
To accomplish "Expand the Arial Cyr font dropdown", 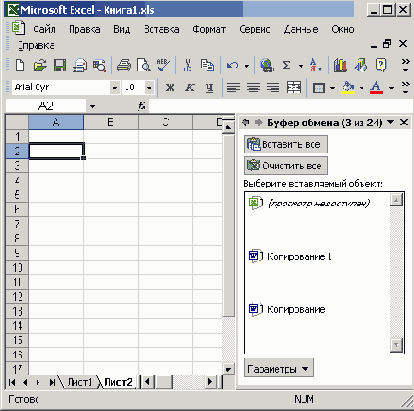I will 115,88.
